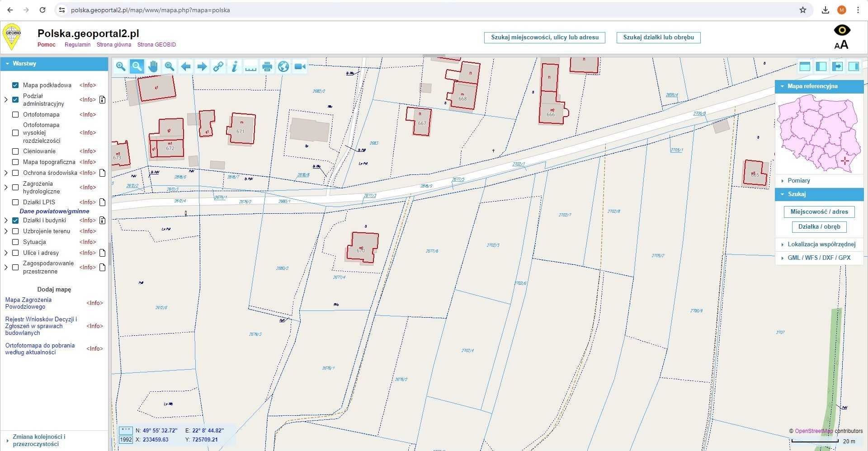Open document icon next to Podział administracyjny

(x=102, y=100)
